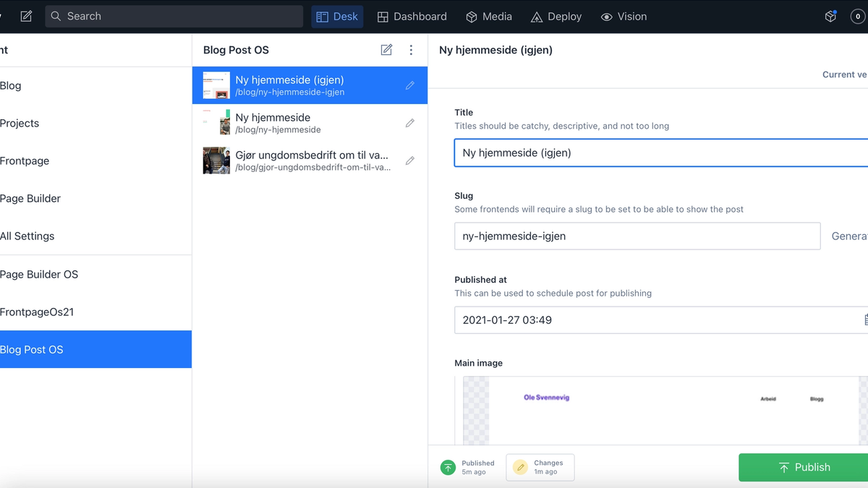Viewport: 868px width, 488px height.
Task: Click the Changes 1m ago button
Action: coord(540,467)
